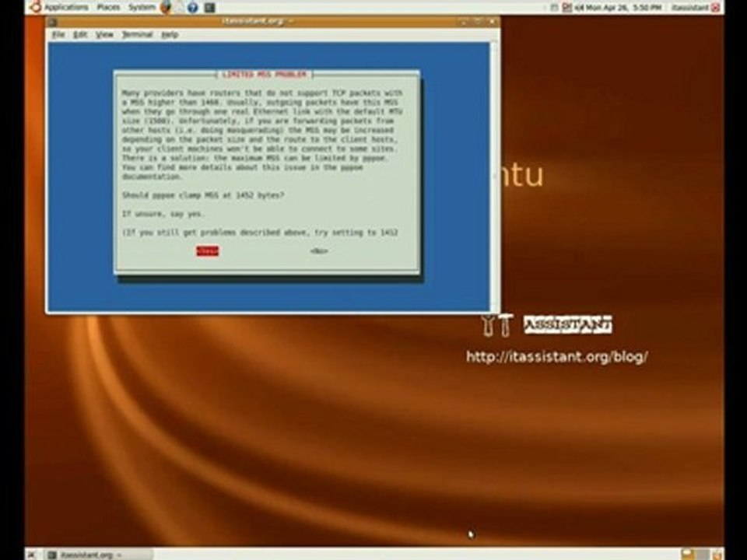Click the show desktop icon in bottom panel
This screenshot has width=747, height=560.
click(x=31, y=555)
